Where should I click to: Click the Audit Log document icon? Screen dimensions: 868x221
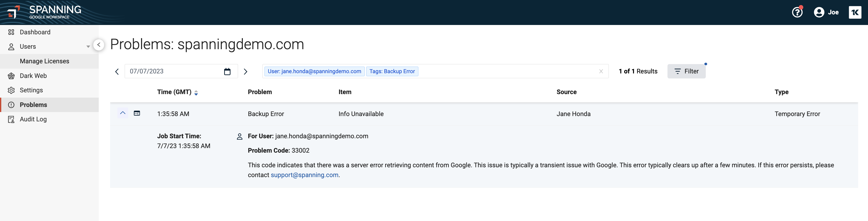(x=11, y=119)
